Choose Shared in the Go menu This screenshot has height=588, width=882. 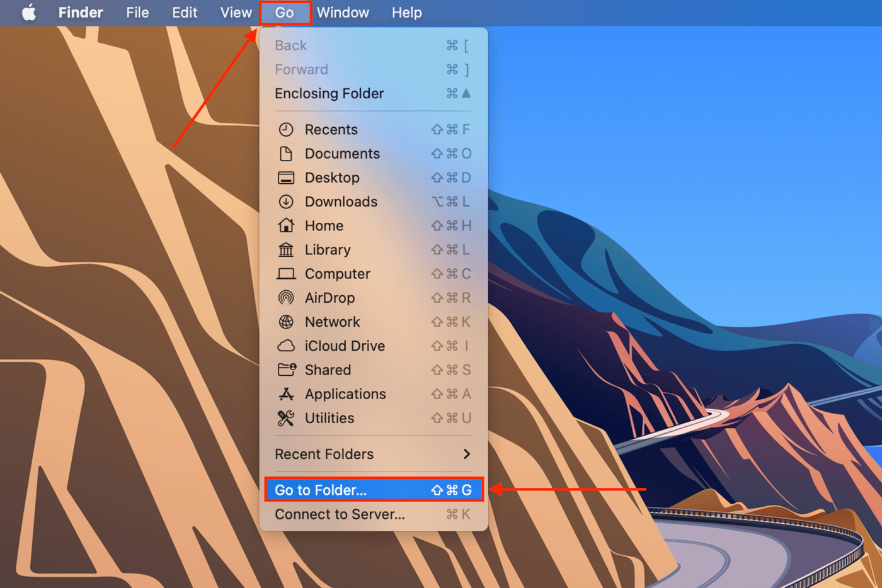point(374,370)
